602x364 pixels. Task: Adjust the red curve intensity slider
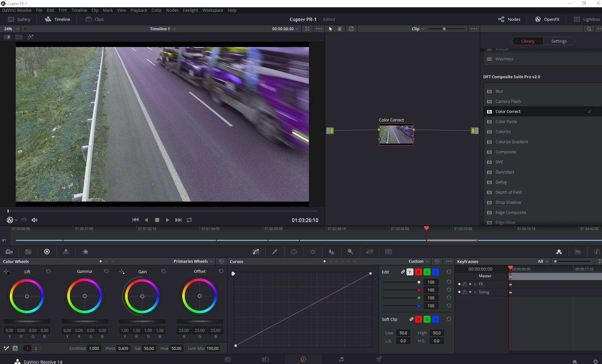pos(402,290)
